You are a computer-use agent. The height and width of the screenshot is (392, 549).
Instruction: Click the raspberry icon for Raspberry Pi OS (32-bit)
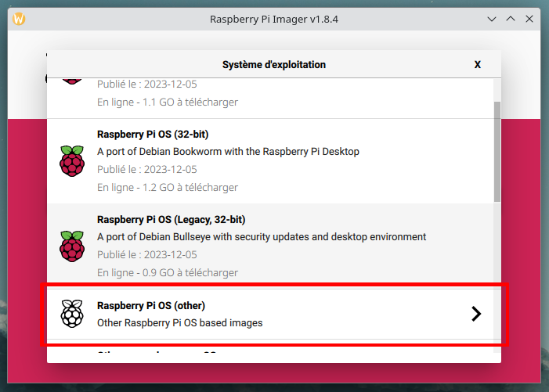tap(72, 161)
